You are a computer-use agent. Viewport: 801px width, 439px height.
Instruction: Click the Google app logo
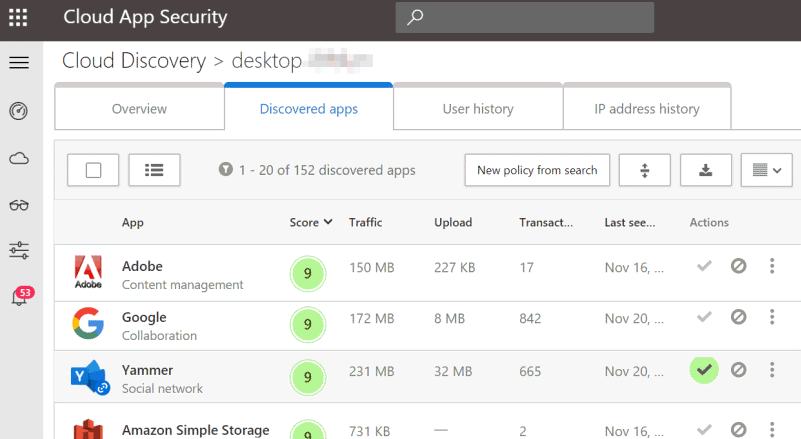pos(88,323)
